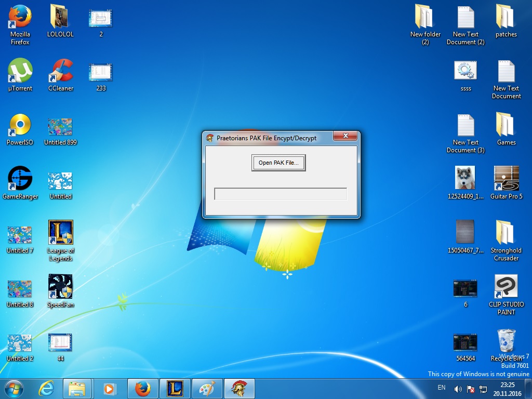532x399 pixels.
Task: Switch to Paint in the taskbar
Action: click(x=207, y=389)
